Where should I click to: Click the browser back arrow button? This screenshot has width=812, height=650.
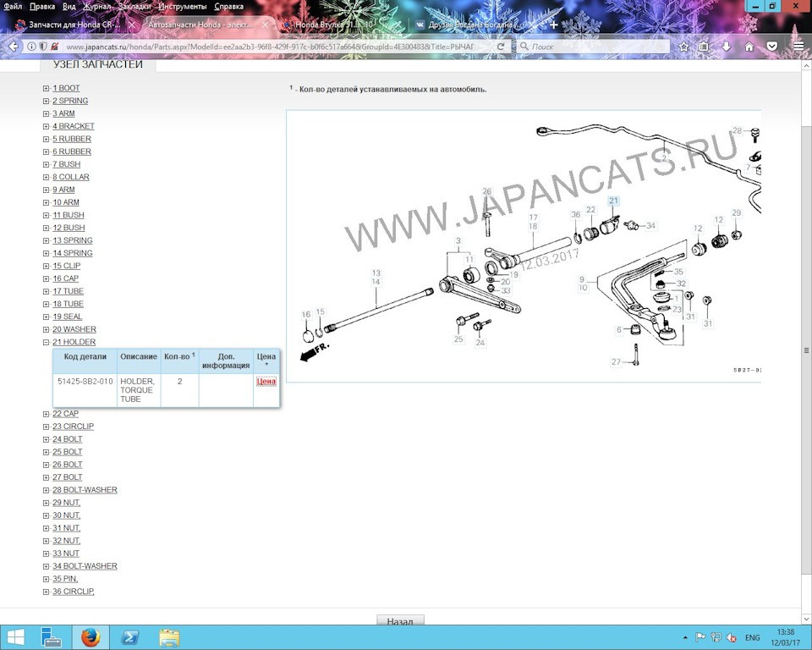coord(13,47)
